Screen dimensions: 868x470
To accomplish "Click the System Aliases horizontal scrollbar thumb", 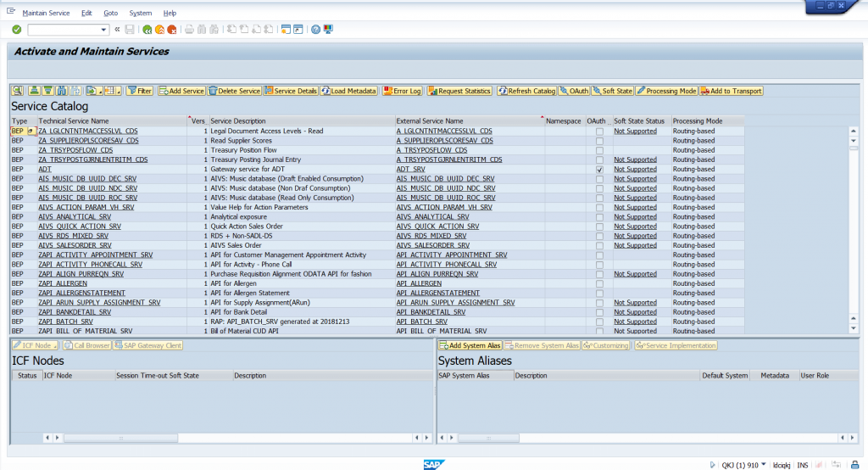I will pyautogui.click(x=488, y=438).
